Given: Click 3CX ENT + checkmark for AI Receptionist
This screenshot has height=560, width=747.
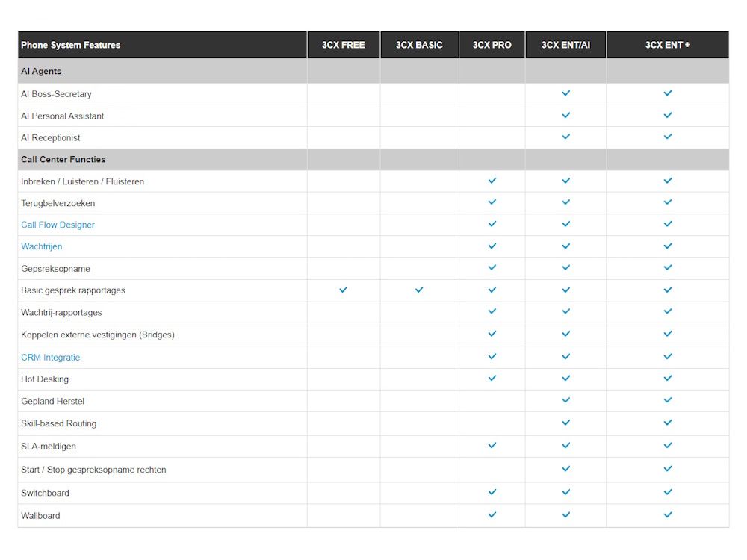Looking at the screenshot, I should pyautogui.click(x=668, y=137).
